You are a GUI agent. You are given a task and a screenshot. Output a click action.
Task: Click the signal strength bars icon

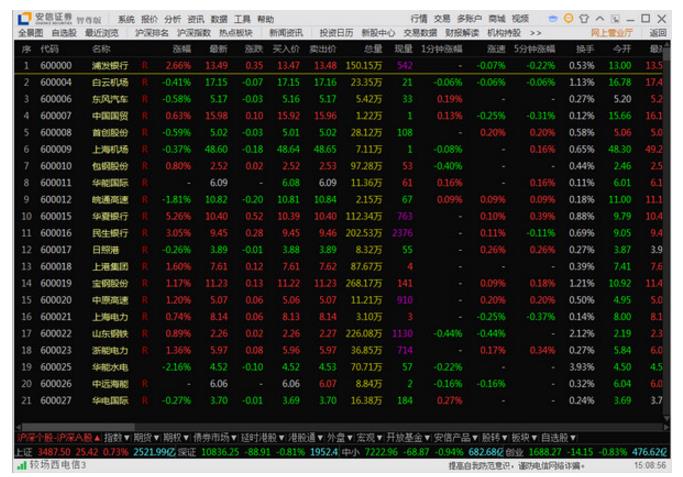[20, 465]
